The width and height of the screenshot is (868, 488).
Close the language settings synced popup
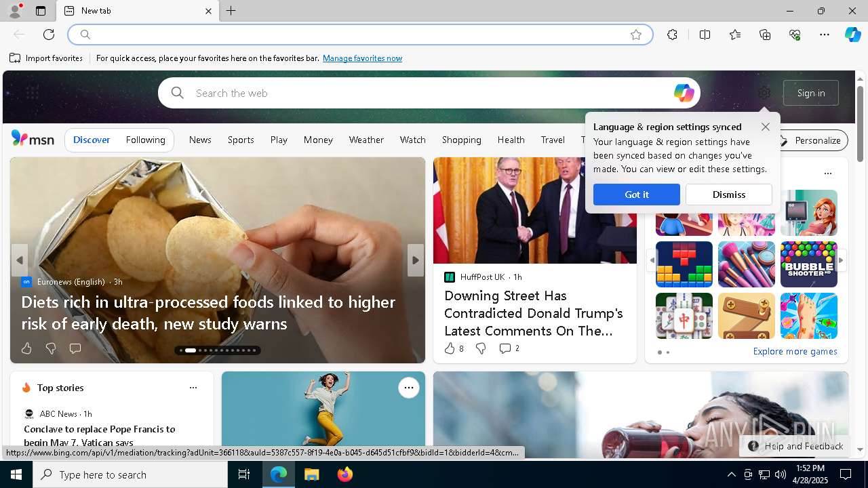(766, 127)
